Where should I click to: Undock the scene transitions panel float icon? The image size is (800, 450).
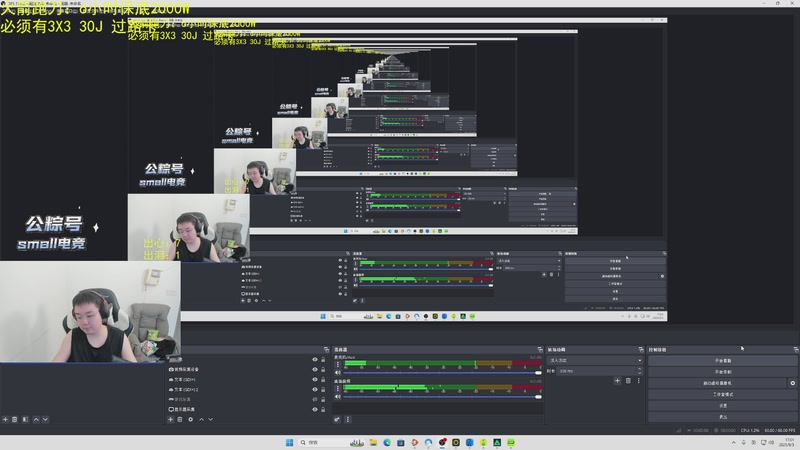point(641,349)
